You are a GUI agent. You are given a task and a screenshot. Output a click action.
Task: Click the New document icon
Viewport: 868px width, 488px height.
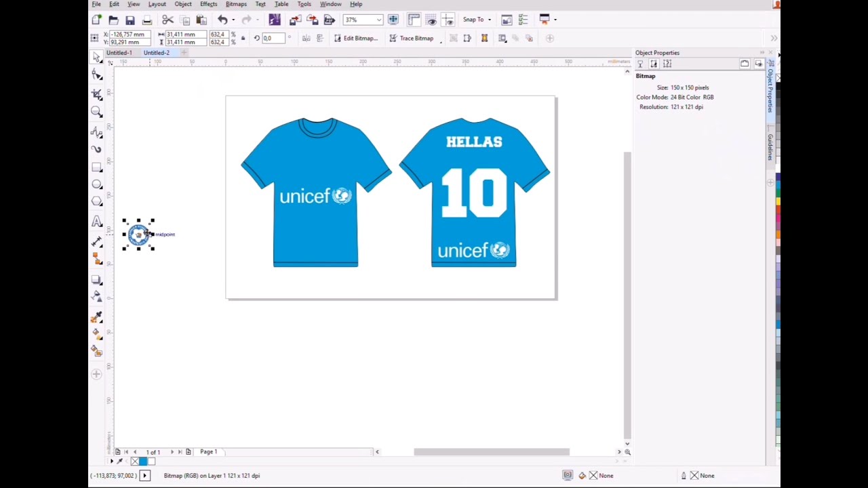(x=96, y=20)
